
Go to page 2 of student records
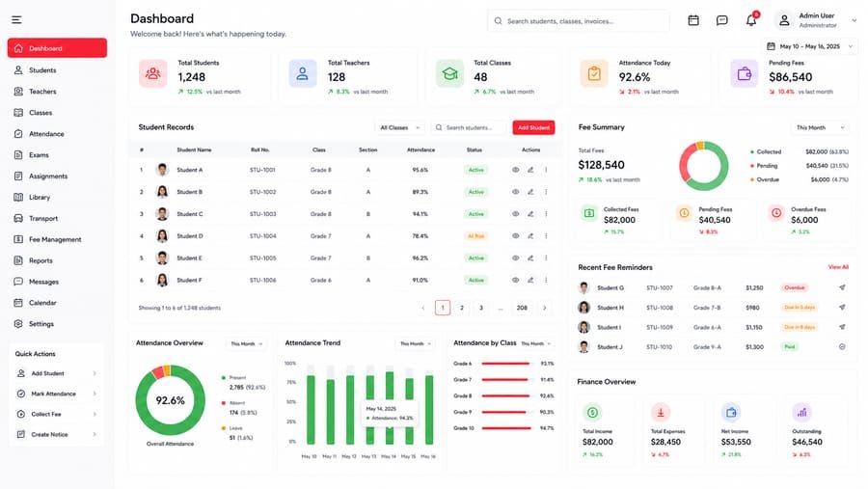click(462, 308)
